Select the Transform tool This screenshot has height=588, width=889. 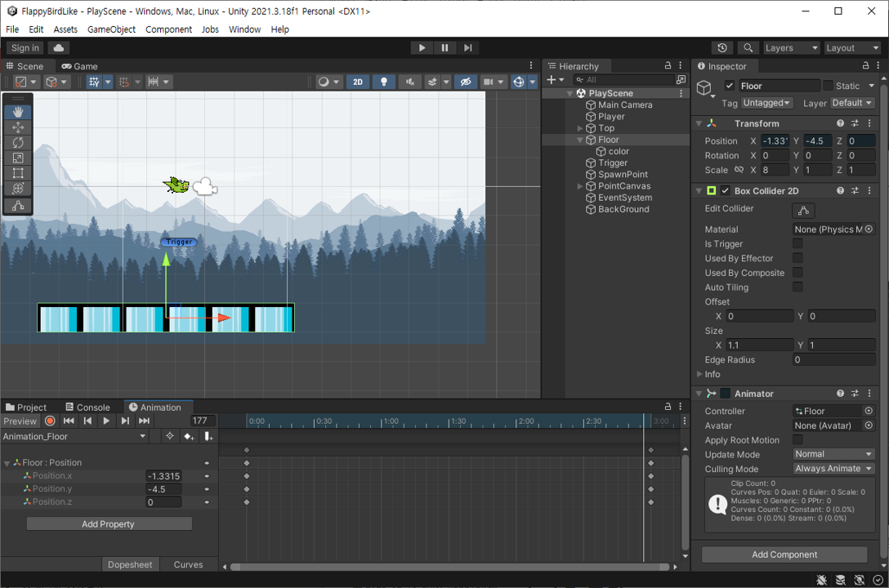18,189
